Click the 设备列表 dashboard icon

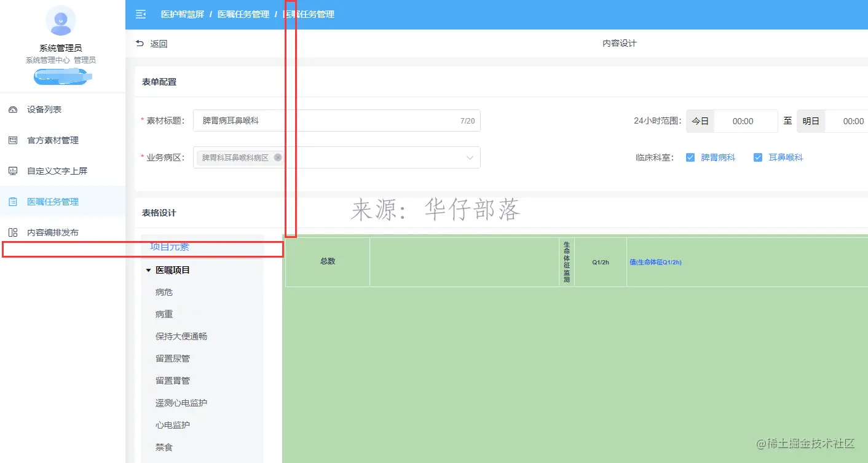click(13, 109)
